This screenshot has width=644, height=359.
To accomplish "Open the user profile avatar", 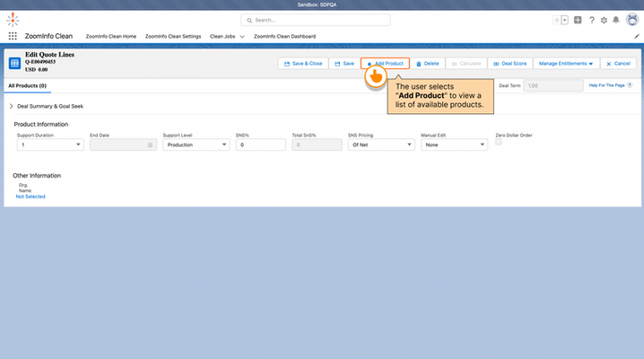I will pos(632,20).
